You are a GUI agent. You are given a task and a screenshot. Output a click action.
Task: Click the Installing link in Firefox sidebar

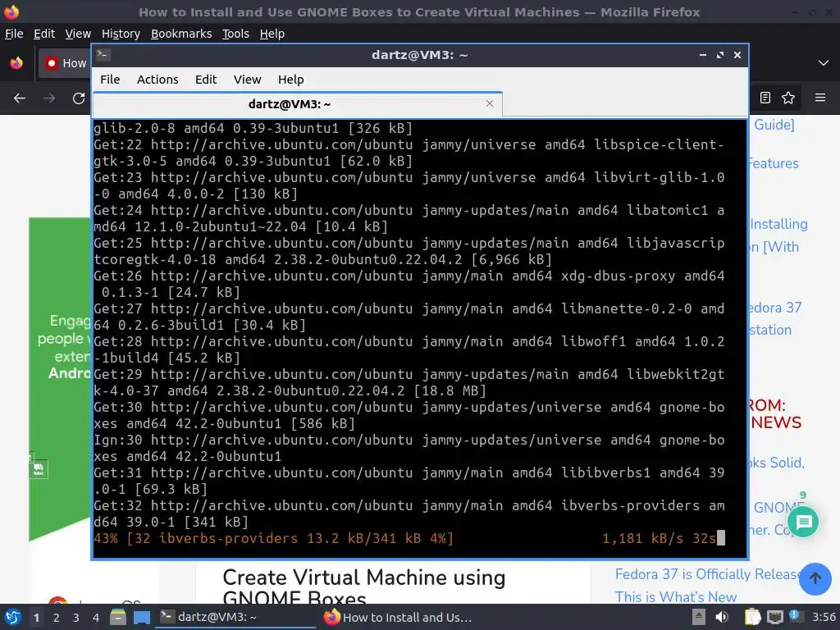778,224
